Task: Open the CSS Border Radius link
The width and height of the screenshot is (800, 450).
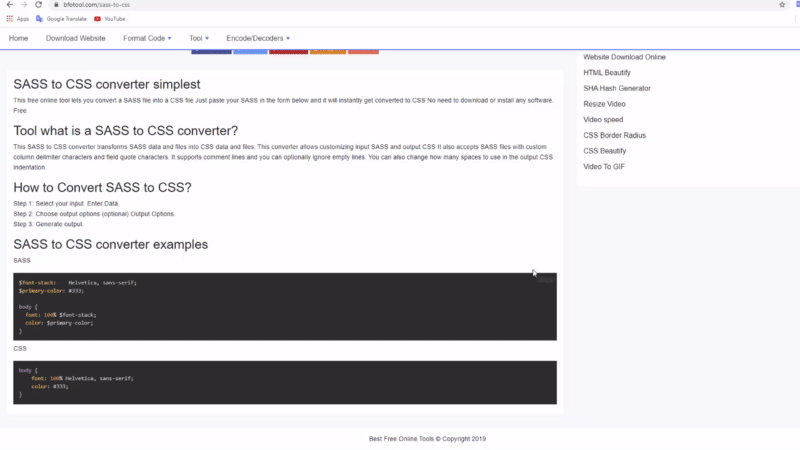Action: 615,135
